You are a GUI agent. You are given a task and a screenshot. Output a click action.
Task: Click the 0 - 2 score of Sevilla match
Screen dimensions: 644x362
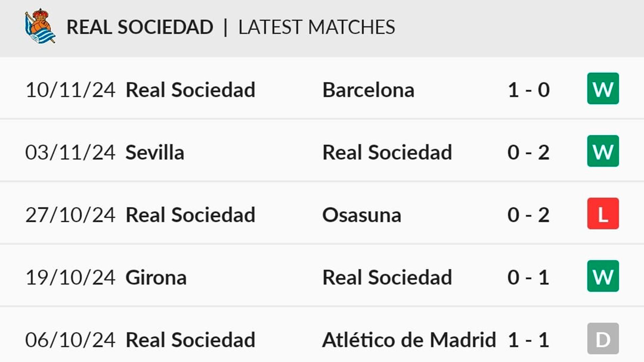[x=529, y=153]
